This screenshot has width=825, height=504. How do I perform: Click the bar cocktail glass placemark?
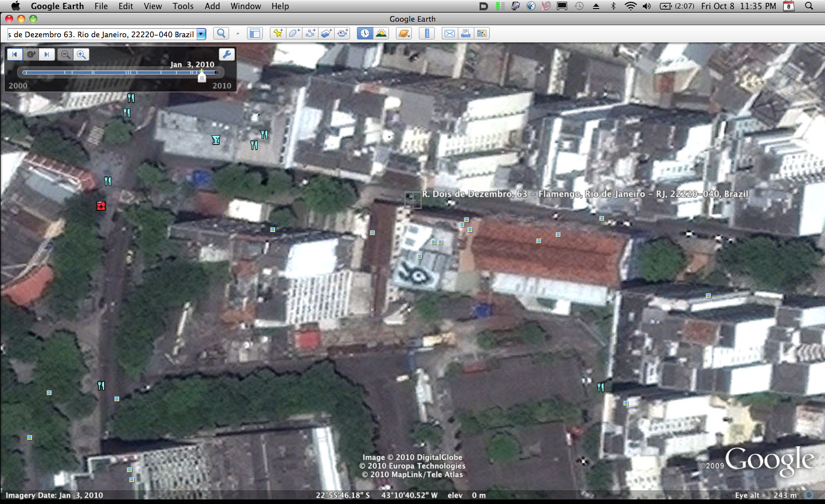[x=216, y=140]
